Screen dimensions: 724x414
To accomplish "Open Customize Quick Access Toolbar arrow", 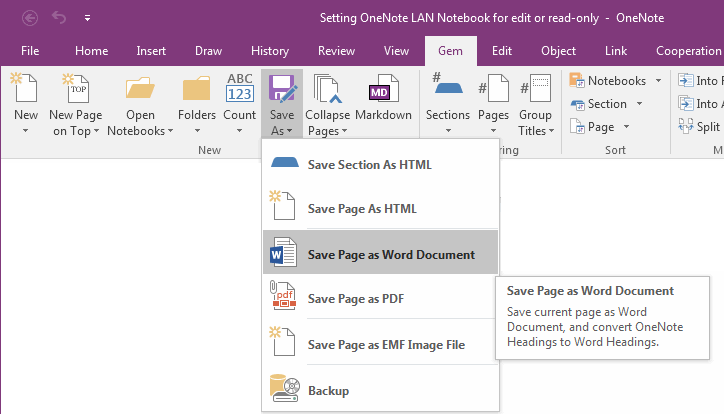I will (87, 18).
